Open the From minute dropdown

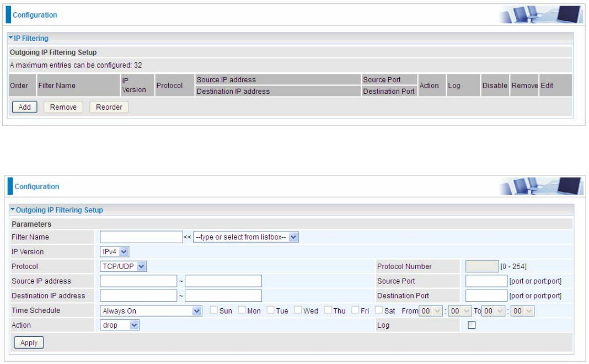click(x=460, y=311)
